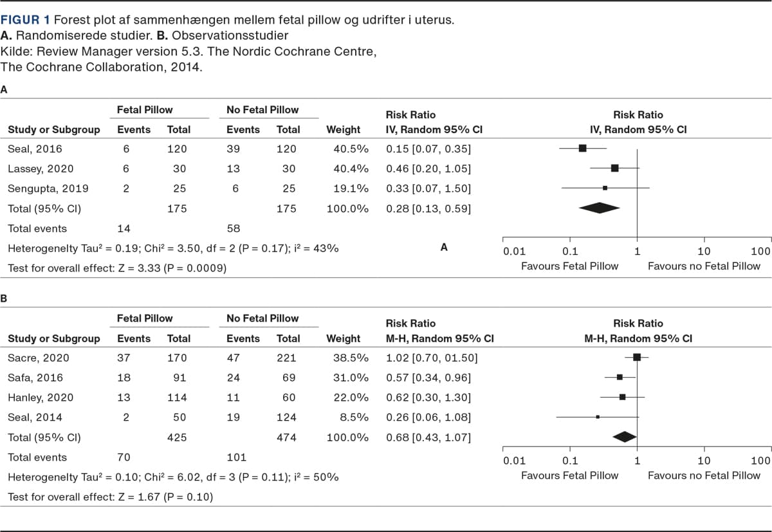Click the Sengupta, 2019 study label
This screenshot has height=532, width=772.
48,188
